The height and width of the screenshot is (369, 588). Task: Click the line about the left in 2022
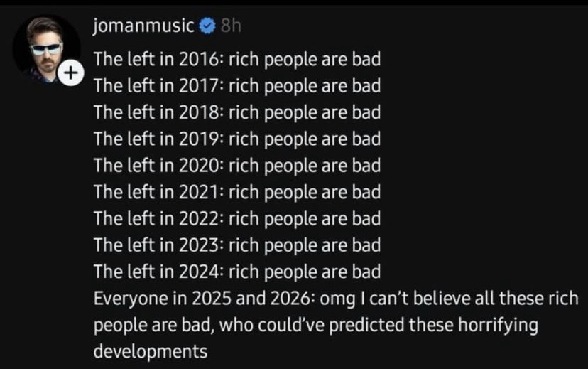click(237, 218)
